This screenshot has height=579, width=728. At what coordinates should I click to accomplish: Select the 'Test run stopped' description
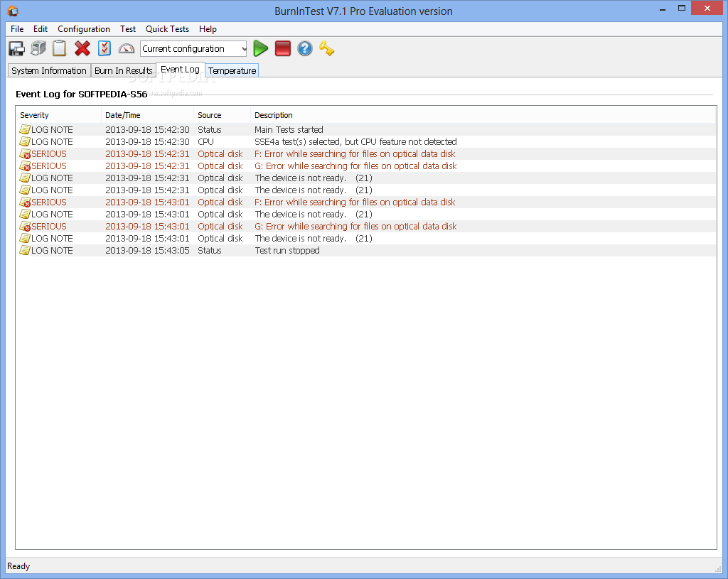(287, 251)
